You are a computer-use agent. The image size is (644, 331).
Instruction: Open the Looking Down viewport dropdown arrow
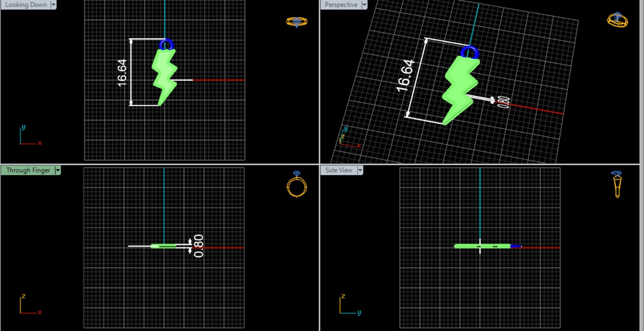tap(54, 5)
